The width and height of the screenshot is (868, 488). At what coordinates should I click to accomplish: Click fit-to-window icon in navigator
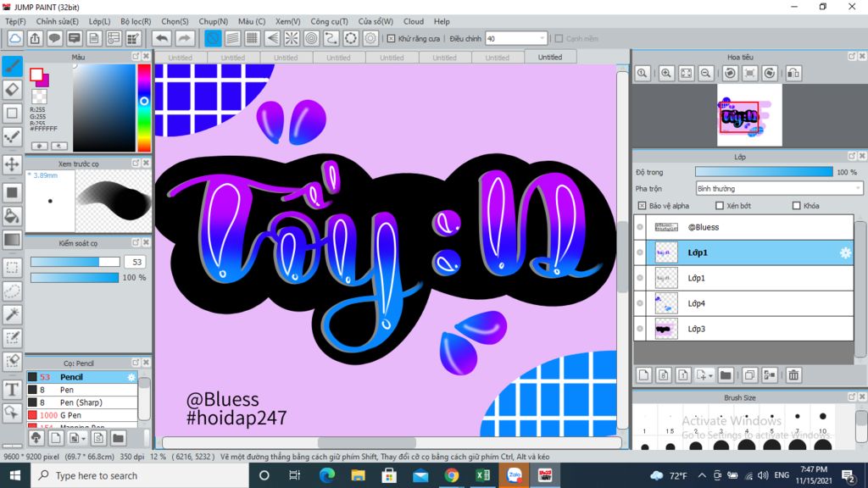tap(686, 73)
